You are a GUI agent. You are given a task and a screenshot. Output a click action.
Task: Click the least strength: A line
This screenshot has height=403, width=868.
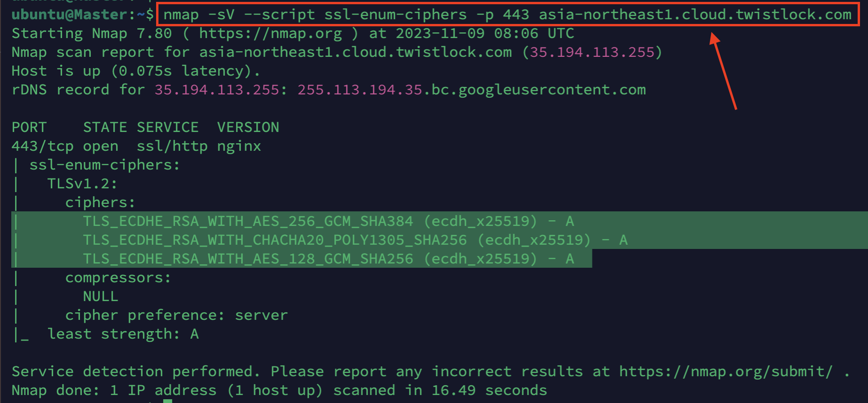click(123, 334)
